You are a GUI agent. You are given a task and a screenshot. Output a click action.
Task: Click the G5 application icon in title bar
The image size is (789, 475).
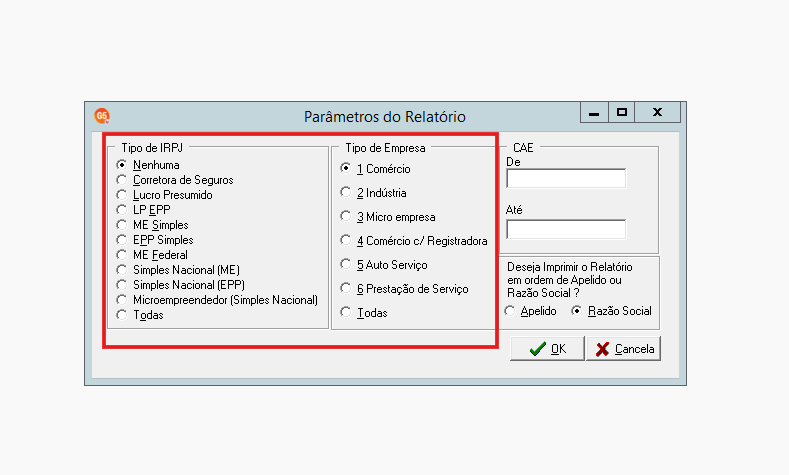[x=102, y=116]
